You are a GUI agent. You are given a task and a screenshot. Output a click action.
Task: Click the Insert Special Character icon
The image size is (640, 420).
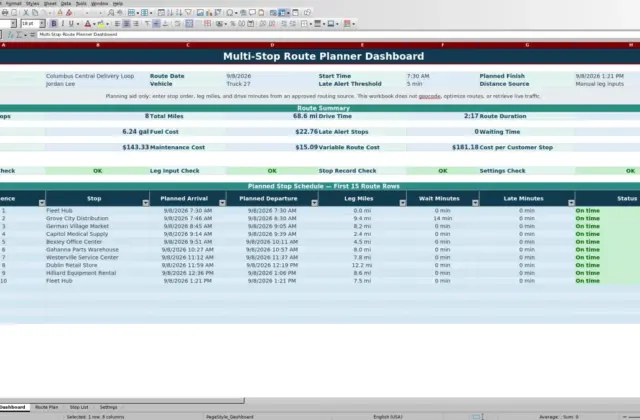click(x=230, y=13)
